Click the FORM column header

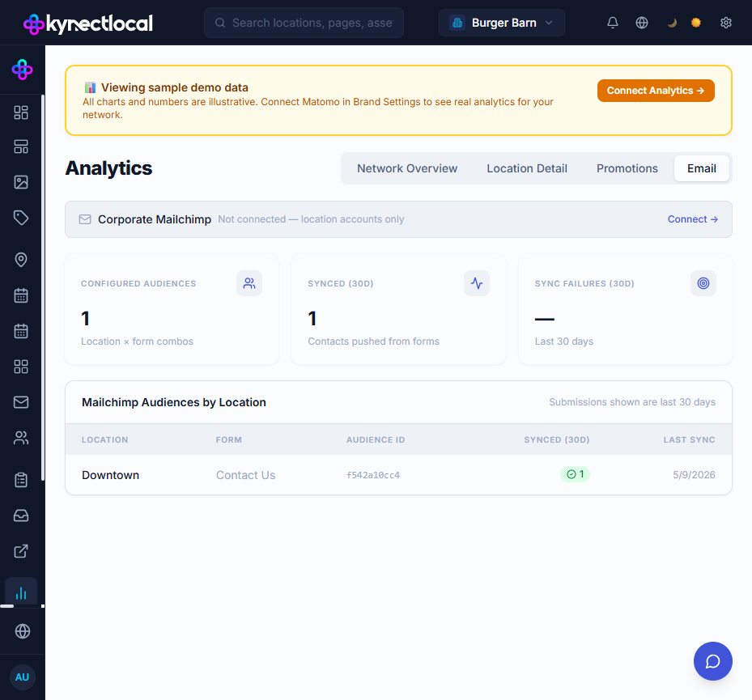229,439
